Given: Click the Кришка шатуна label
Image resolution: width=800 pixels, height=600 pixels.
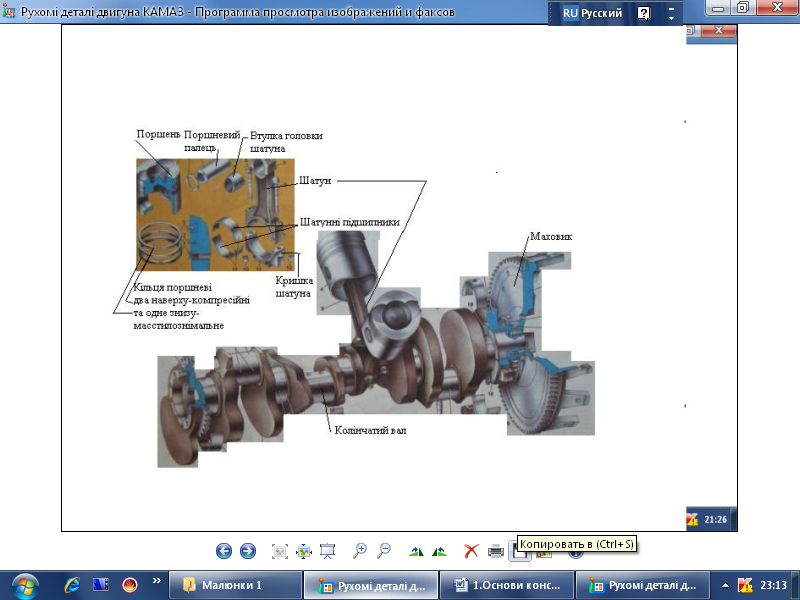Looking at the screenshot, I should coord(294,287).
